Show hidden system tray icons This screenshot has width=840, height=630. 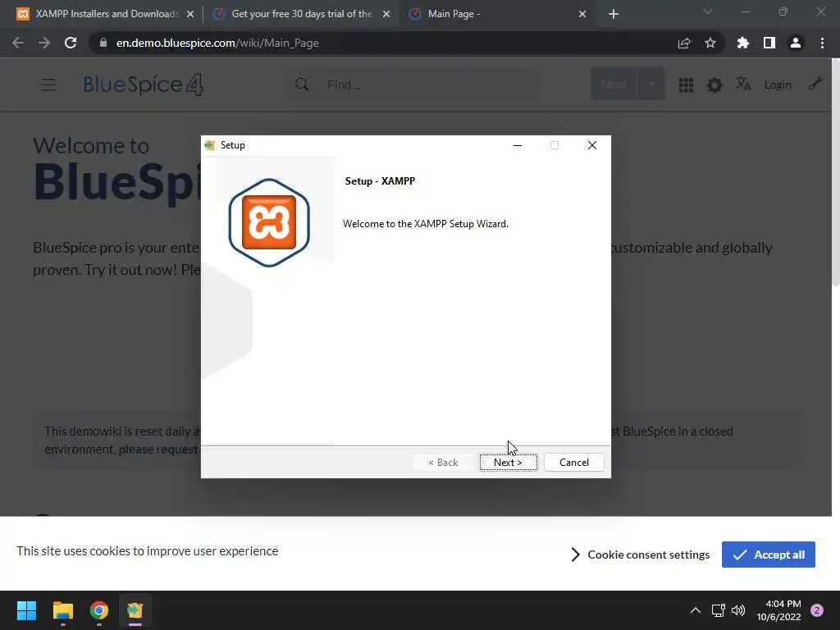pos(696,610)
